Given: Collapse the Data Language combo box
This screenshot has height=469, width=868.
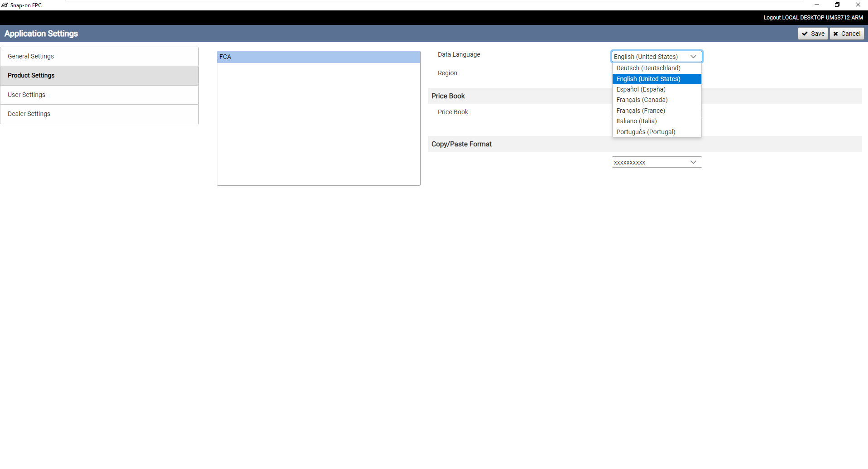Looking at the screenshot, I should tap(657, 56).
